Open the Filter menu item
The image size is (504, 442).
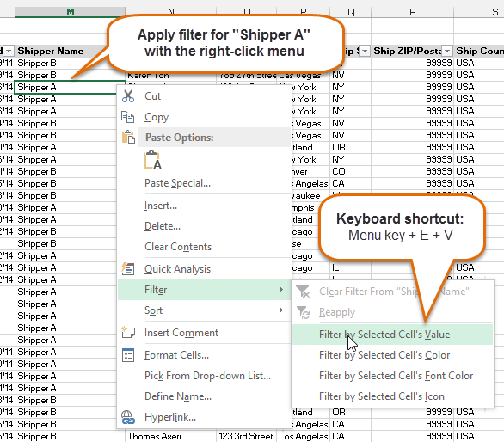(x=204, y=289)
